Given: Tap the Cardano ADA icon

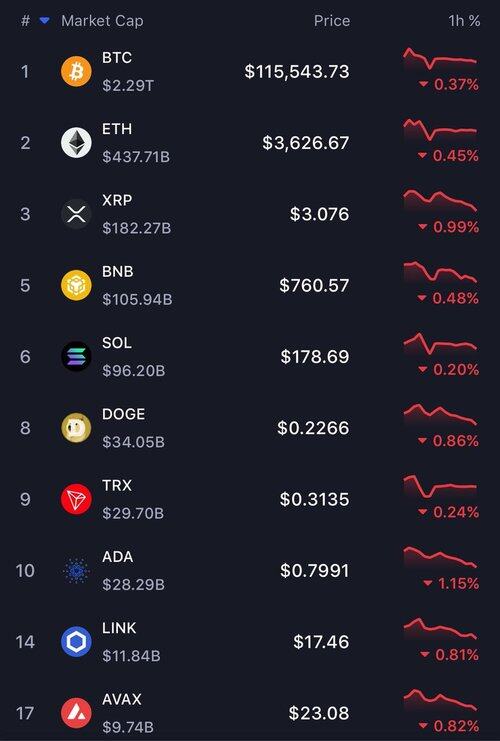Looking at the screenshot, I should tap(76, 570).
